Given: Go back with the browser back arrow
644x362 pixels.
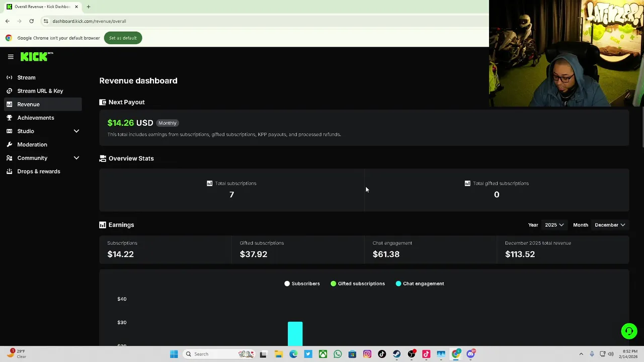Looking at the screenshot, I should coord(7,21).
